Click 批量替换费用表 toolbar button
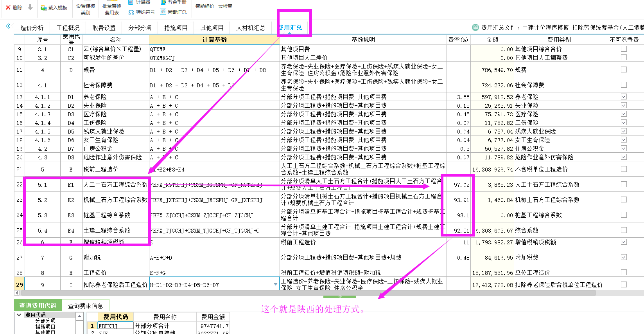Viewport: 644px width, 334px height. [112, 9]
